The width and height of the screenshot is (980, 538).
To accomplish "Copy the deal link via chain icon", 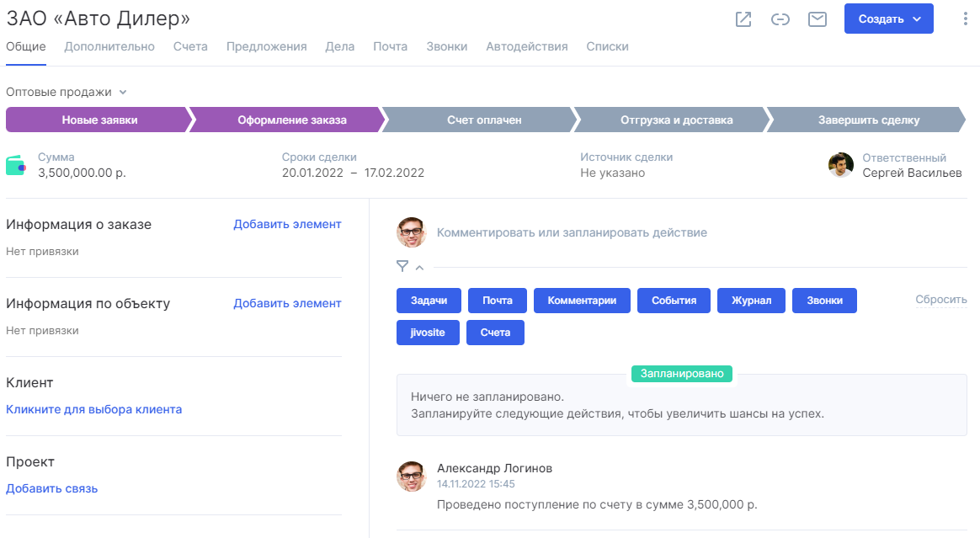I will click(x=780, y=19).
